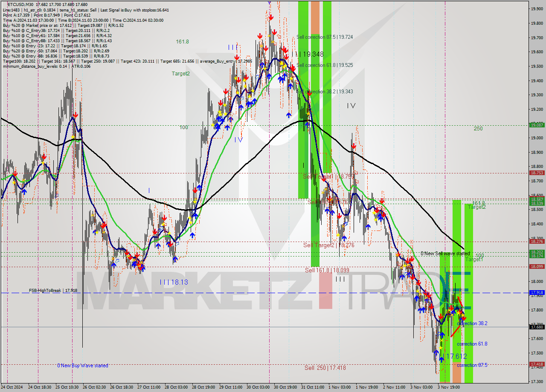Click the 'FSB-HighToBreak | 17.918' label

click(53, 291)
